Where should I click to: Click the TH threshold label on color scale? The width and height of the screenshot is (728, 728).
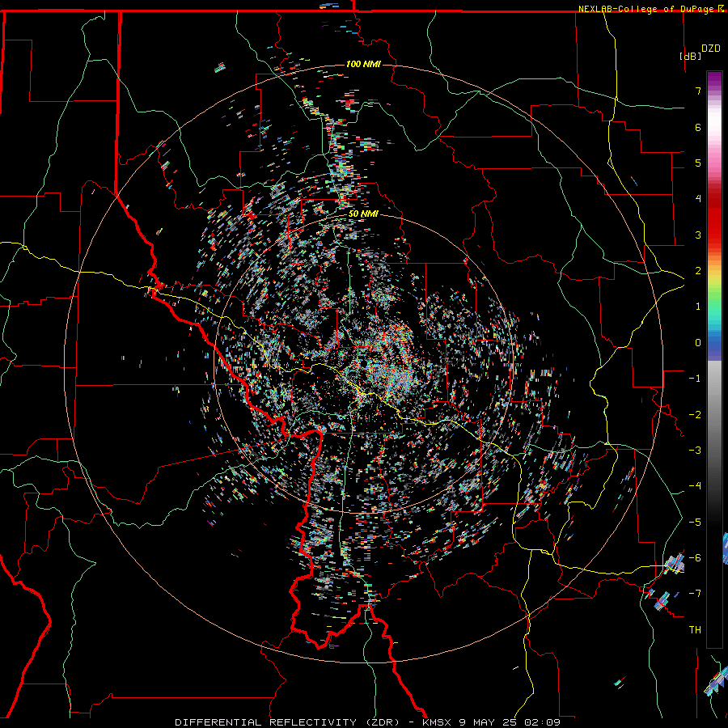coord(695,629)
